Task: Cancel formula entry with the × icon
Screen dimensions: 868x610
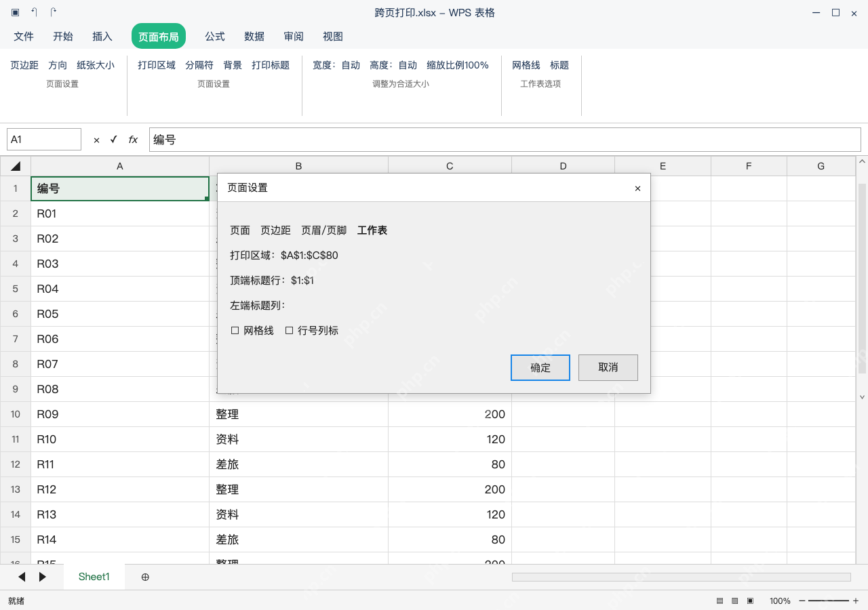Action: coord(96,140)
